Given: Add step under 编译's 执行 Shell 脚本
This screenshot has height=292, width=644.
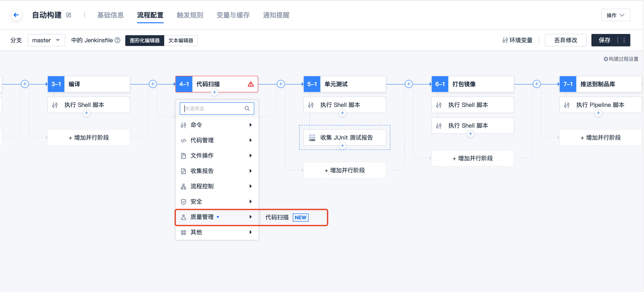Looking at the screenshot, I should (87, 113).
